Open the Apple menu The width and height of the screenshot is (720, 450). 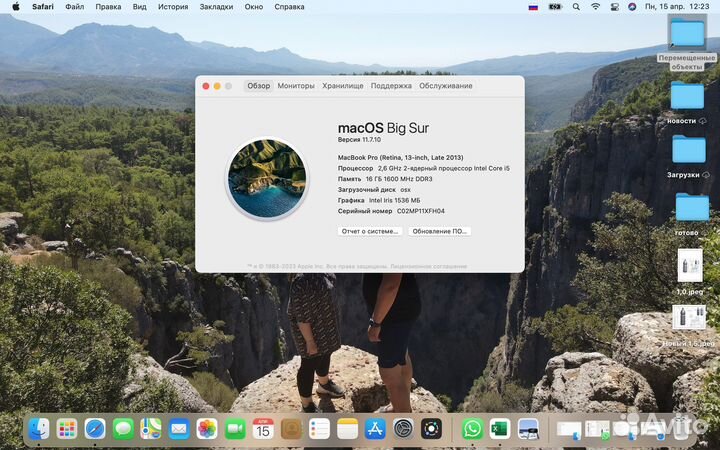(16, 6)
